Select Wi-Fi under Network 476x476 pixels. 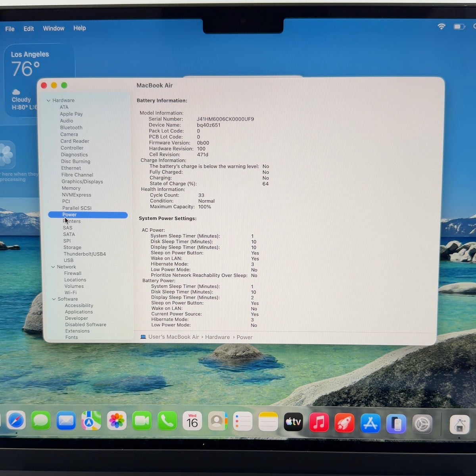coord(71,292)
